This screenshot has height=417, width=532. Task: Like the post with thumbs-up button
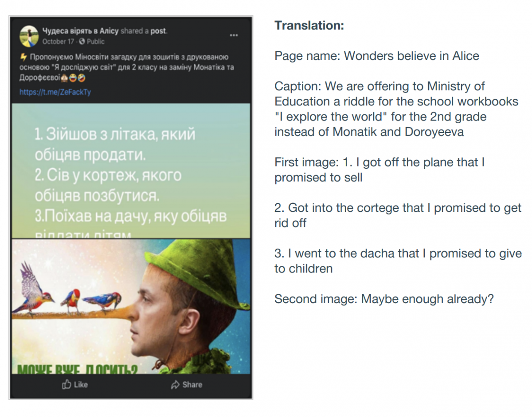point(75,385)
